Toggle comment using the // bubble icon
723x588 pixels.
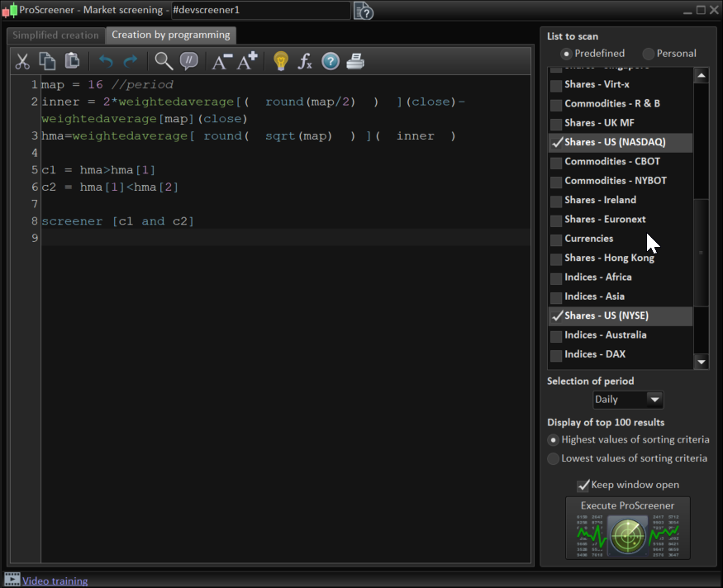(189, 61)
